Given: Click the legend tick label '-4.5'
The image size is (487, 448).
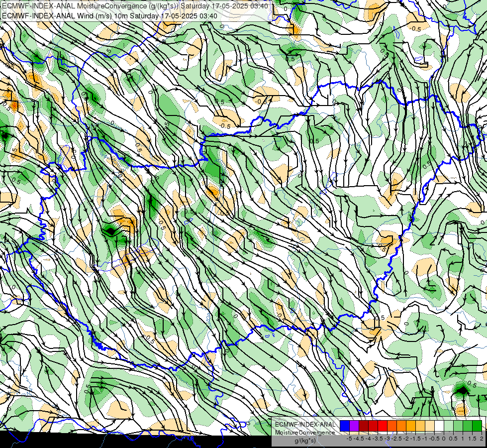Looking at the screenshot, I should pyautogui.click(x=359, y=439).
